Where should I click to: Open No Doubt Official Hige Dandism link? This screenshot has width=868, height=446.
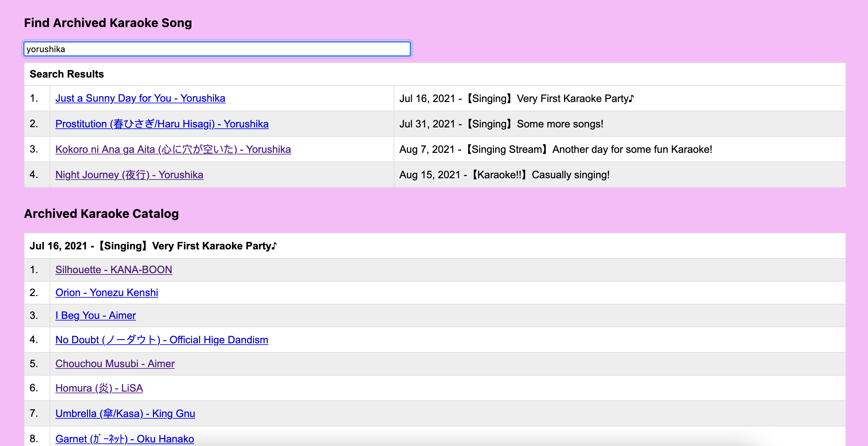tap(161, 339)
